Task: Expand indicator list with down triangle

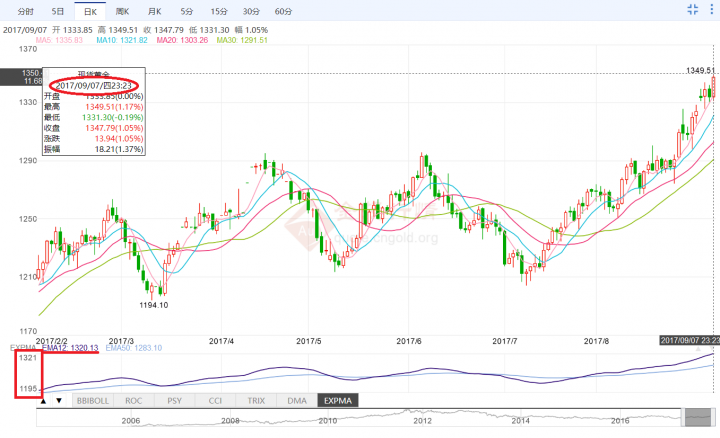Action: click(x=59, y=400)
